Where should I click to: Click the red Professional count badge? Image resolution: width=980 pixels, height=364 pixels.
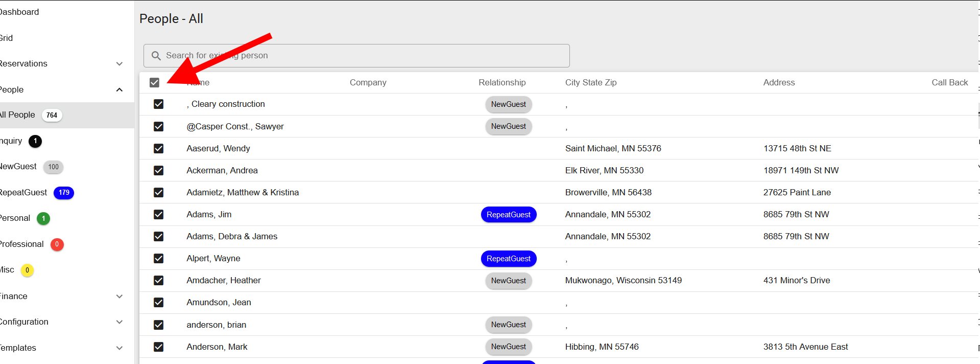tap(57, 244)
